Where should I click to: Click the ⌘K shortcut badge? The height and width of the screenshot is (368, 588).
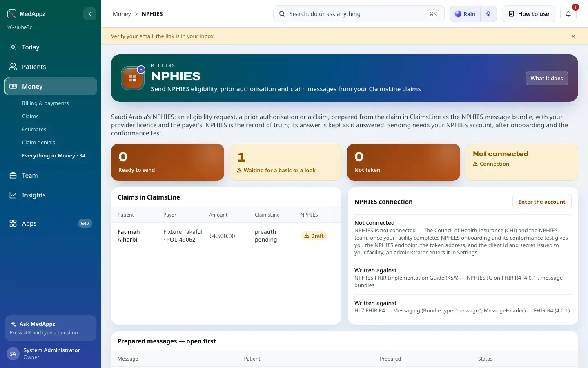(433, 14)
